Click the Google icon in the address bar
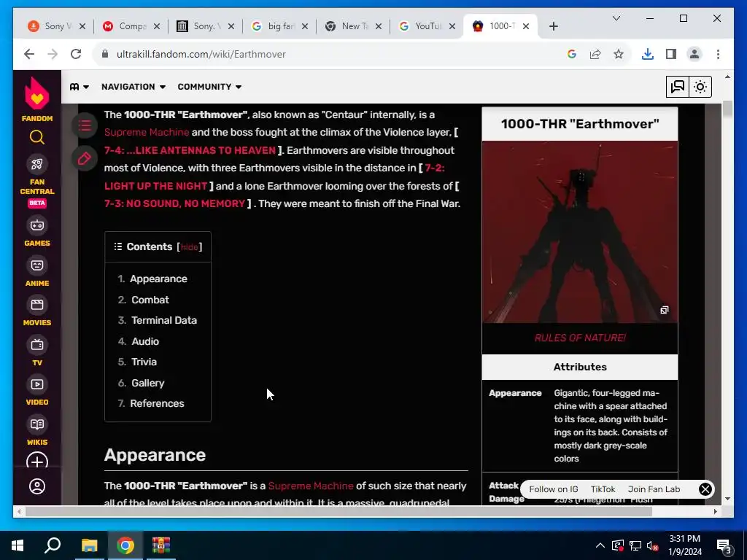 click(x=572, y=54)
